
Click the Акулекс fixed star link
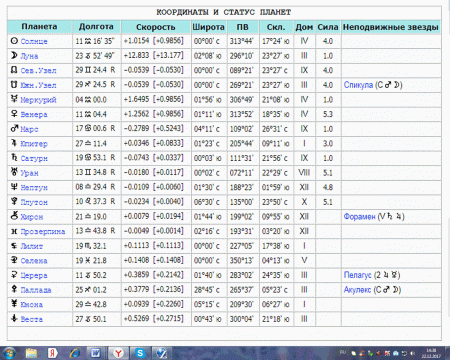point(357,290)
